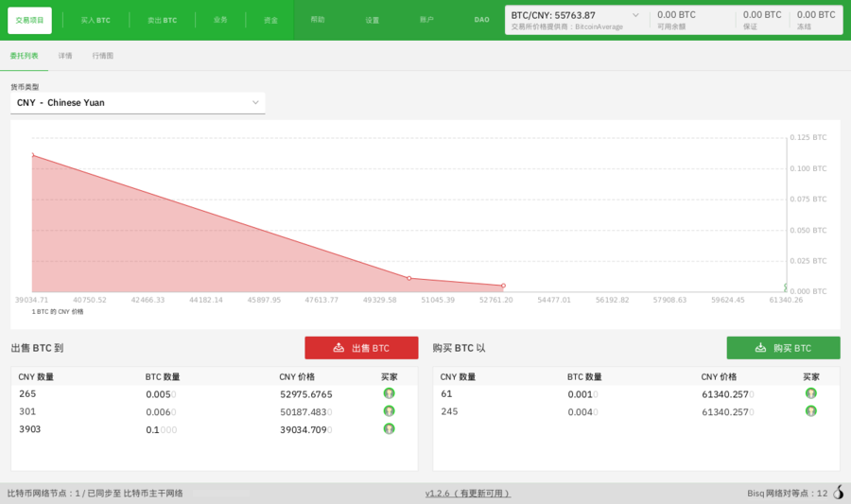Viewport: 851px width, 504px height.
Task: Open the CNY - Chinese Yuan currency dropdown
Action: [137, 102]
